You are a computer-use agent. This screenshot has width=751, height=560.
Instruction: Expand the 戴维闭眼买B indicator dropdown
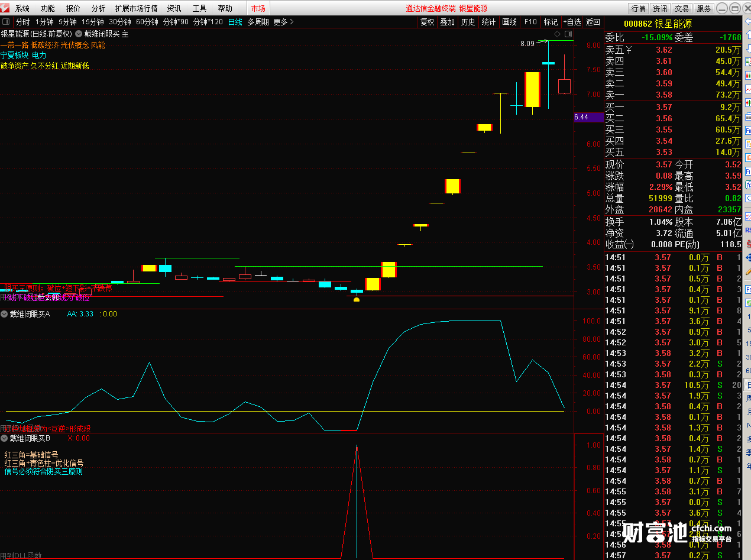(x=5, y=438)
